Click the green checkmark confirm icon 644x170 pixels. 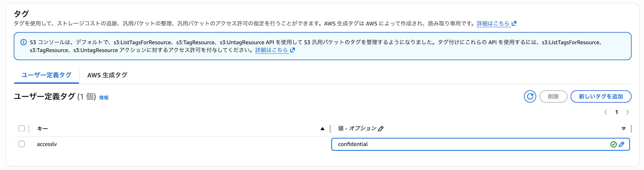tap(613, 145)
